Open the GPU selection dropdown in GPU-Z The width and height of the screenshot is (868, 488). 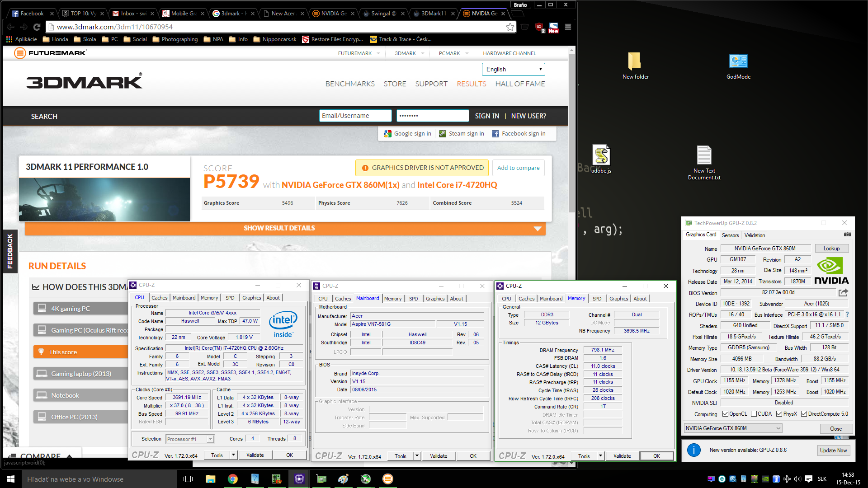[x=733, y=428]
